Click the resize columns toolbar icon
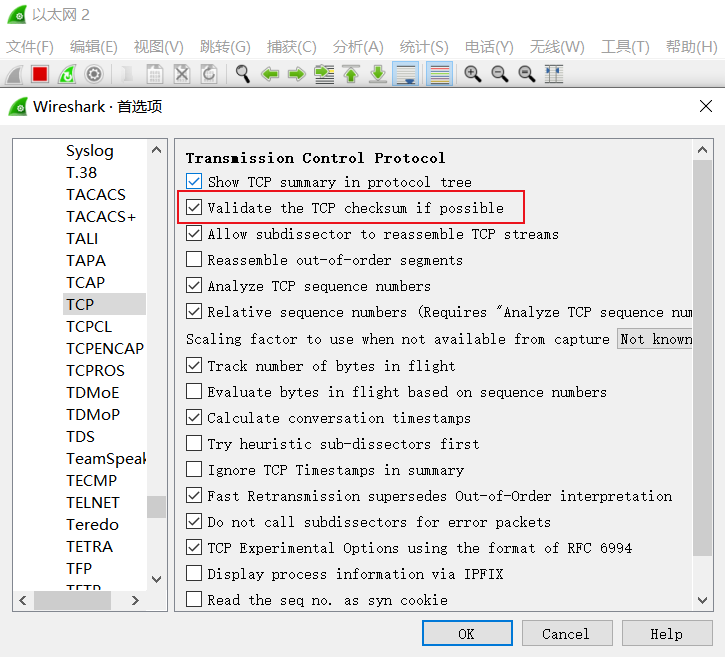Screen dimensions: 725x657 [x=553, y=74]
